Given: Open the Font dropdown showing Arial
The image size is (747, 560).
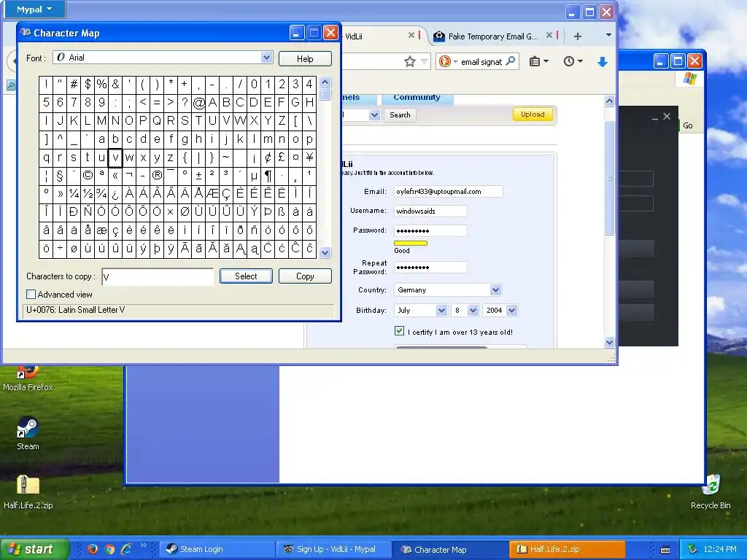Looking at the screenshot, I should [163, 58].
